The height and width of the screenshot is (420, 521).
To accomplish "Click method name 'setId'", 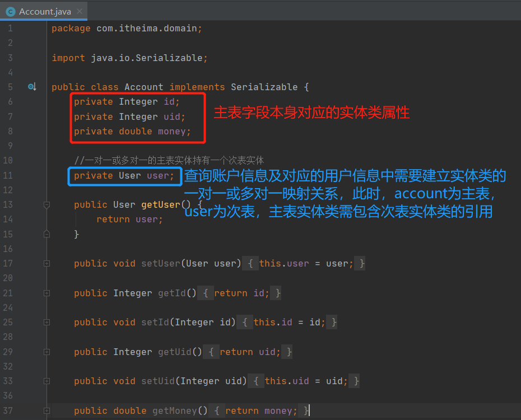I will click(x=155, y=323).
